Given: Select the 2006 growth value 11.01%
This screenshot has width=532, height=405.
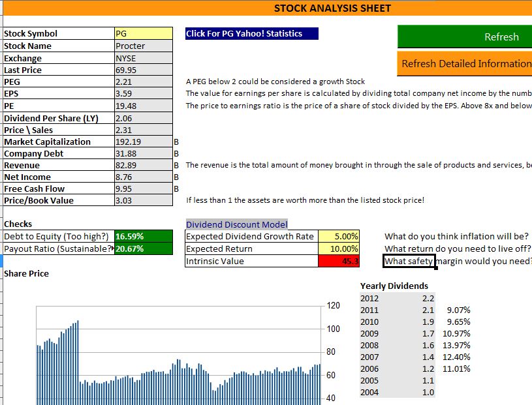Looking at the screenshot, I should tap(456, 368).
